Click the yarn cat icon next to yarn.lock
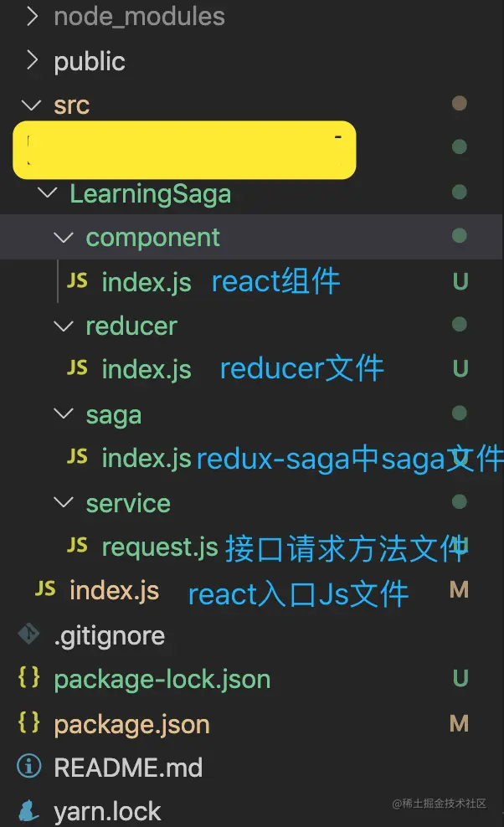 coord(27,809)
